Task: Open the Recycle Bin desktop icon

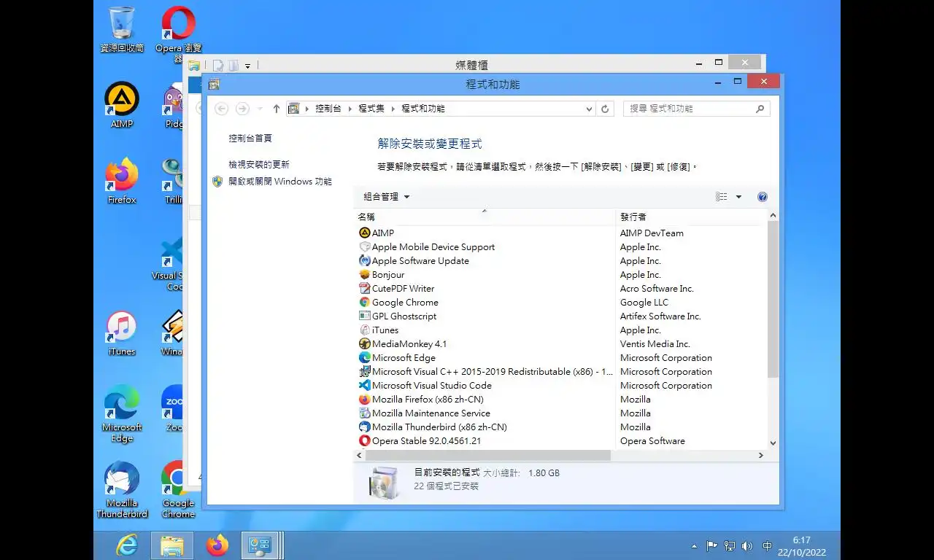Action: [x=122, y=30]
